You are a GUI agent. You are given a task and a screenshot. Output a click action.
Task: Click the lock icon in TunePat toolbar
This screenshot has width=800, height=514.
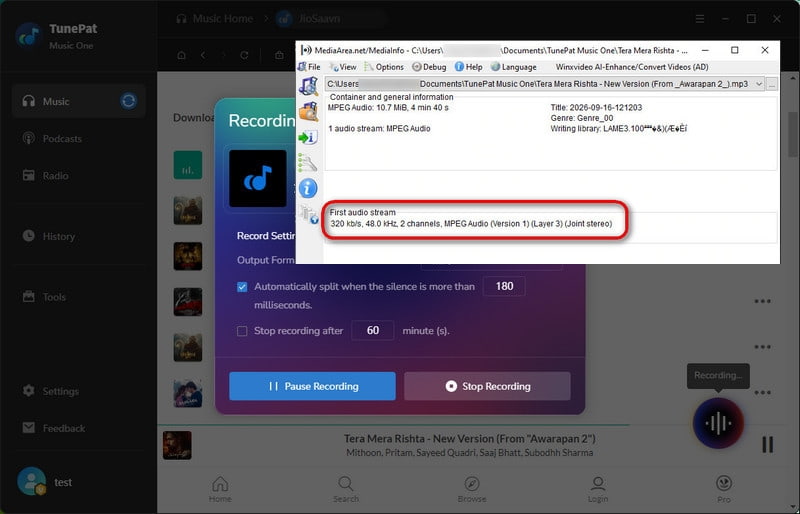279,55
